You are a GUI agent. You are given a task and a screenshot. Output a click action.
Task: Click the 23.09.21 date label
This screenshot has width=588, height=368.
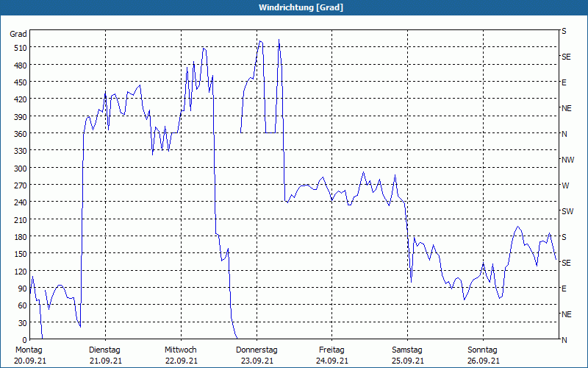(257, 361)
